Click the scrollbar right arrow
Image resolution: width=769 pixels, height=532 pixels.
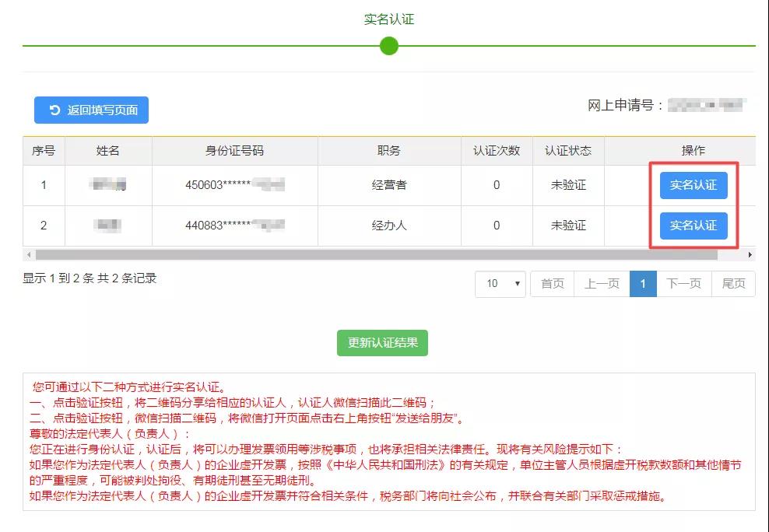click(750, 255)
